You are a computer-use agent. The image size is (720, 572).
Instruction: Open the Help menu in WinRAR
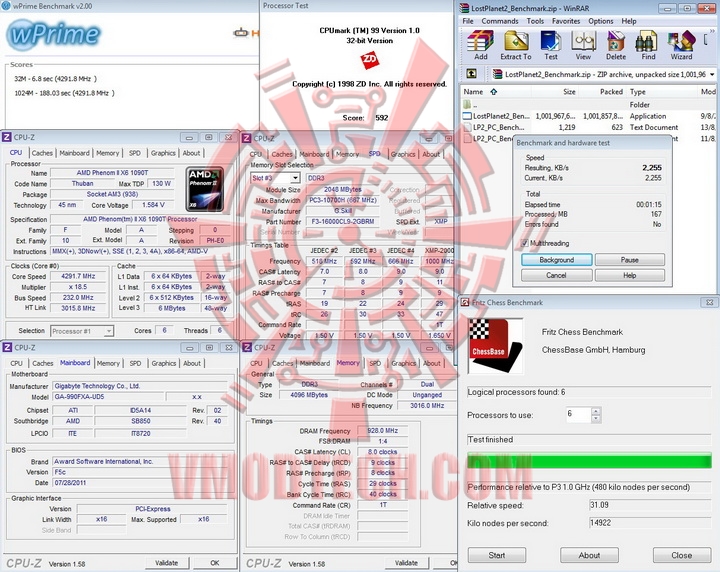tap(629, 21)
